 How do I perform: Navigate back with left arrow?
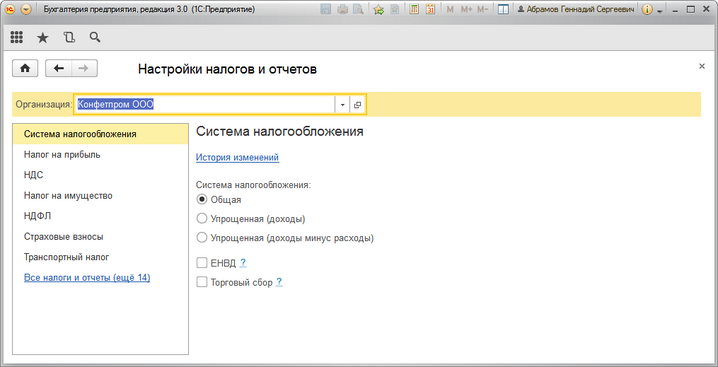pyautogui.click(x=59, y=68)
